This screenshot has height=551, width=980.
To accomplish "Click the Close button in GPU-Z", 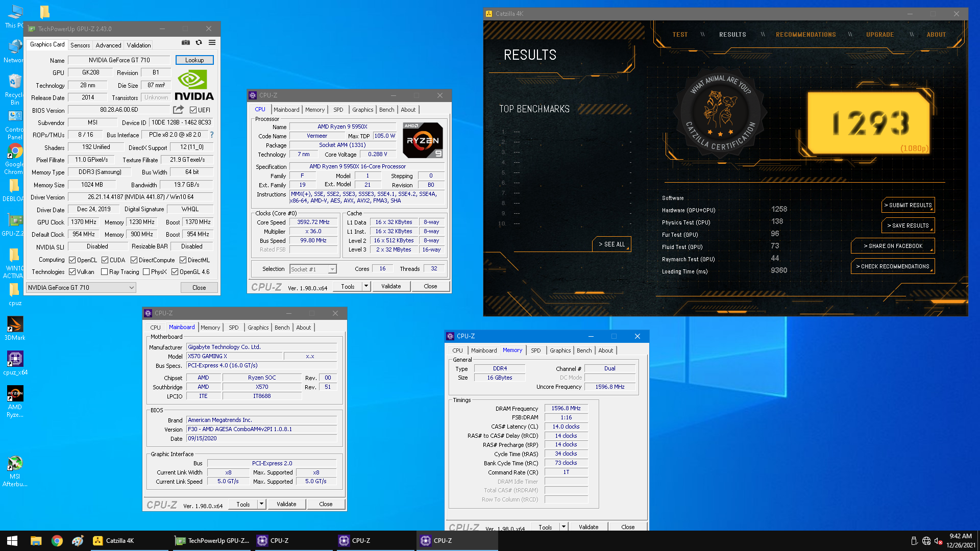I will pos(199,288).
